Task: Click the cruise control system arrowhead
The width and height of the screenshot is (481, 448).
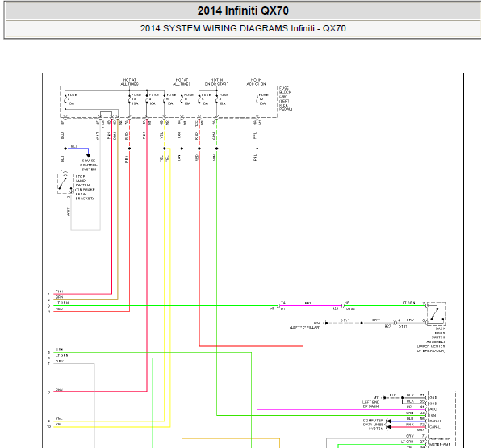Action: pyautogui.click(x=88, y=156)
